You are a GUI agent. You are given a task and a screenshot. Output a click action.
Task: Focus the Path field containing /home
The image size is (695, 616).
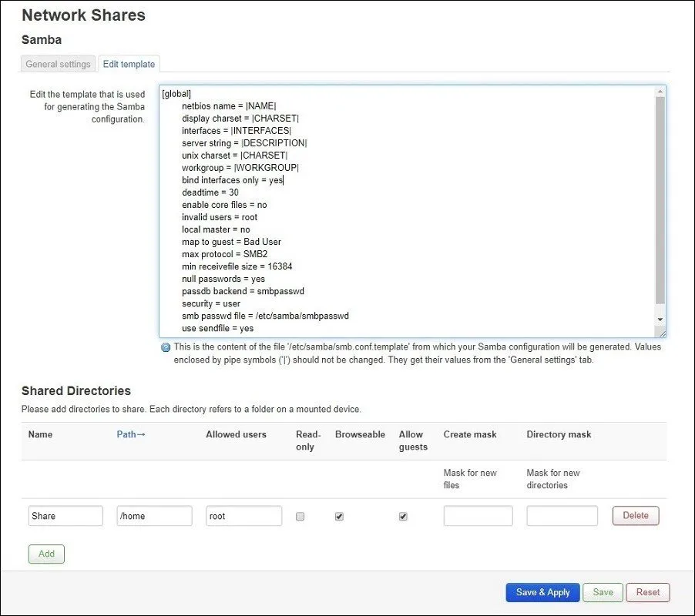(154, 516)
